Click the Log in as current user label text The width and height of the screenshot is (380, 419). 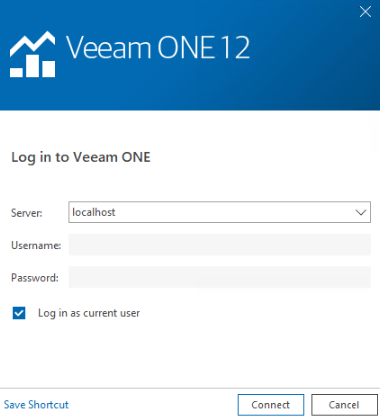tap(89, 313)
